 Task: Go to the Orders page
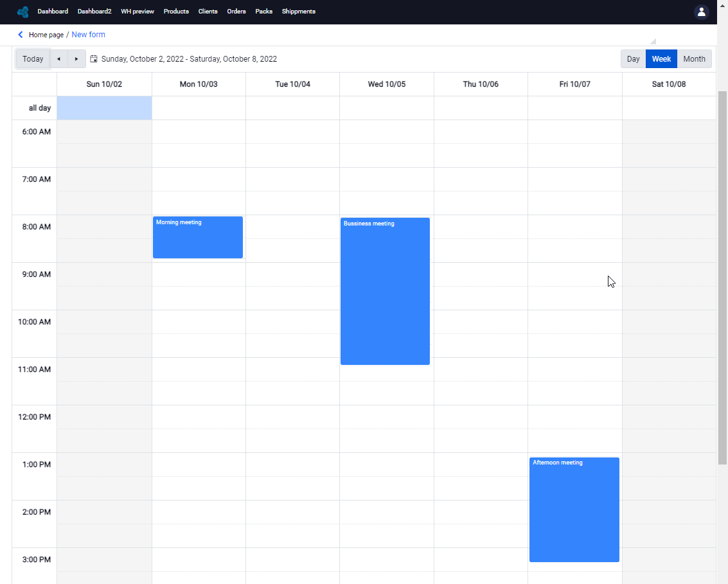[236, 12]
